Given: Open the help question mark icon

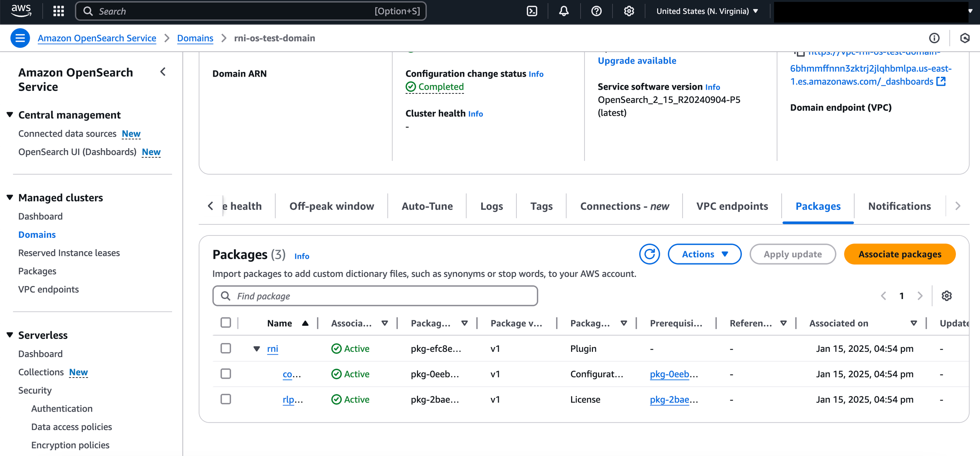Looking at the screenshot, I should point(596,11).
